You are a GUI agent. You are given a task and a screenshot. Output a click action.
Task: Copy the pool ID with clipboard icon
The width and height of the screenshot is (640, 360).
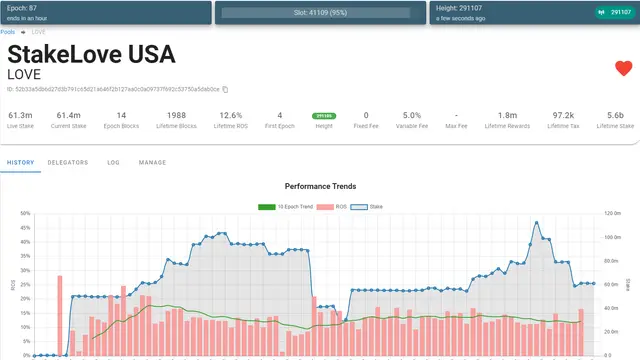(x=225, y=89)
